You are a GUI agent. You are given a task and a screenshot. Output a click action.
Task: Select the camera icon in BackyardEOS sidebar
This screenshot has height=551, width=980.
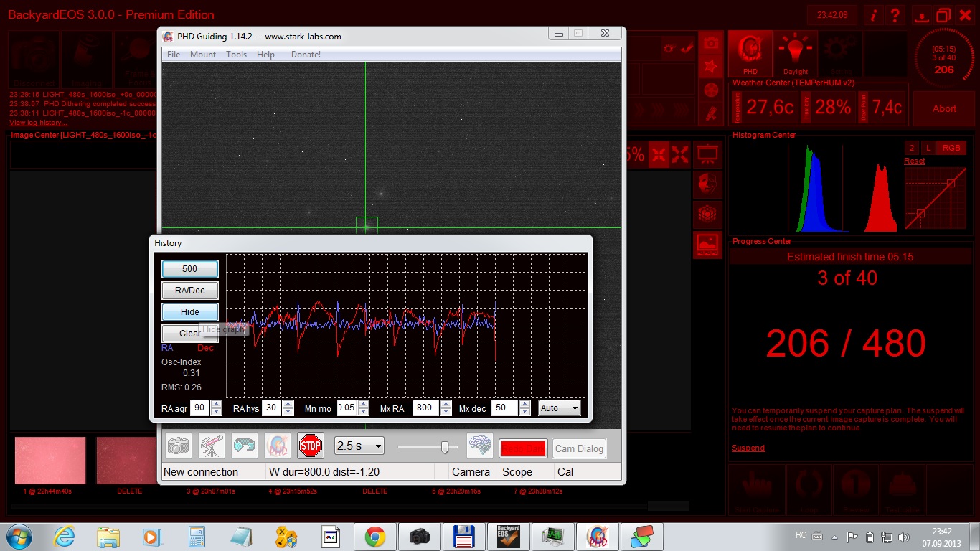pyautogui.click(x=711, y=43)
